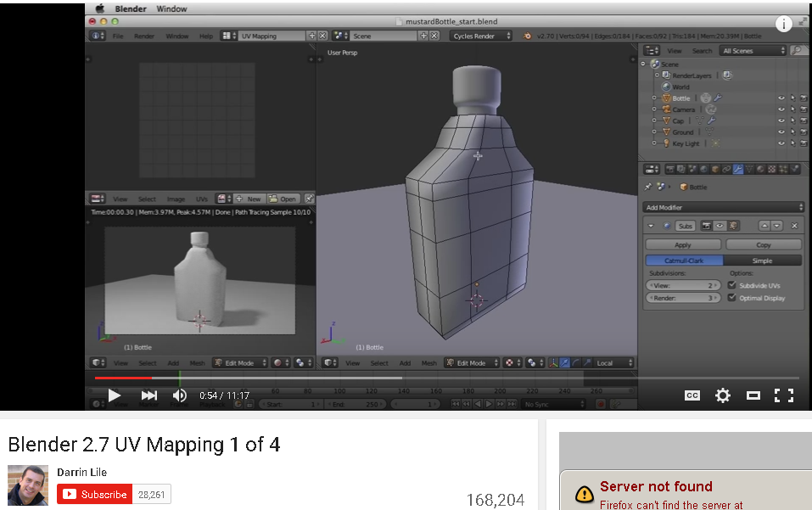Click the Apply modifier button
Viewport: 812px width, 510px height.
(683, 244)
